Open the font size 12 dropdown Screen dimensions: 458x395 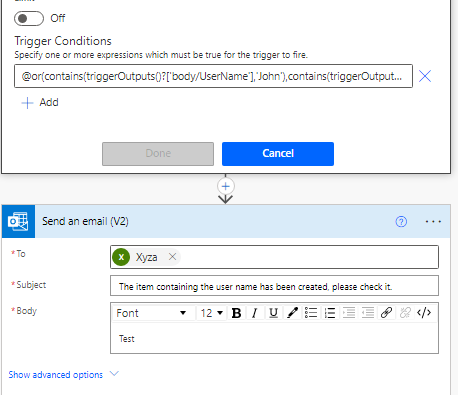click(x=211, y=313)
